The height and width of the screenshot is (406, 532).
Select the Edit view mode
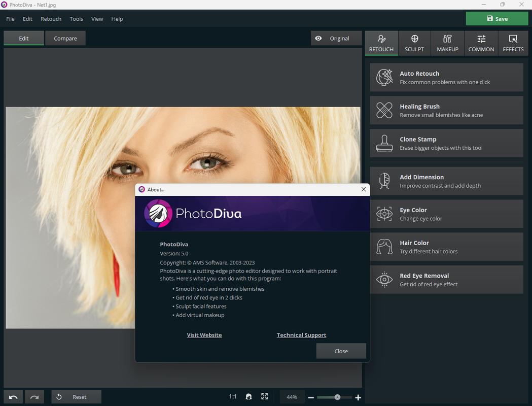point(24,39)
